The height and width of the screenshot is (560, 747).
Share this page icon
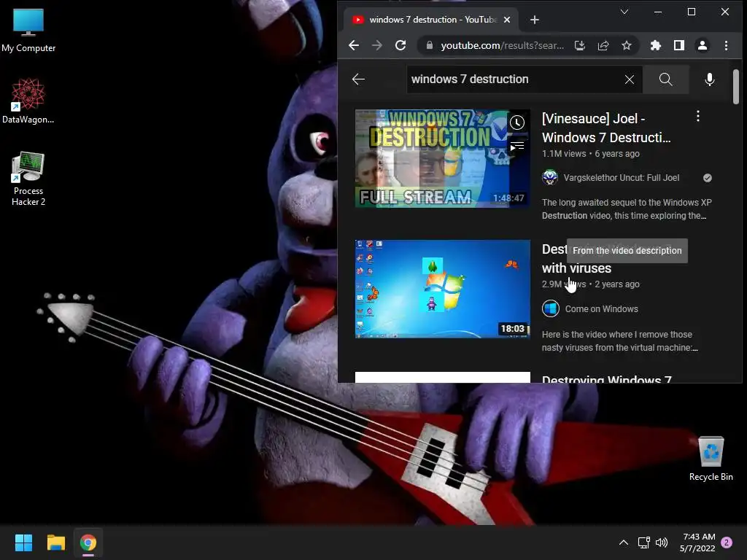[603, 45]
